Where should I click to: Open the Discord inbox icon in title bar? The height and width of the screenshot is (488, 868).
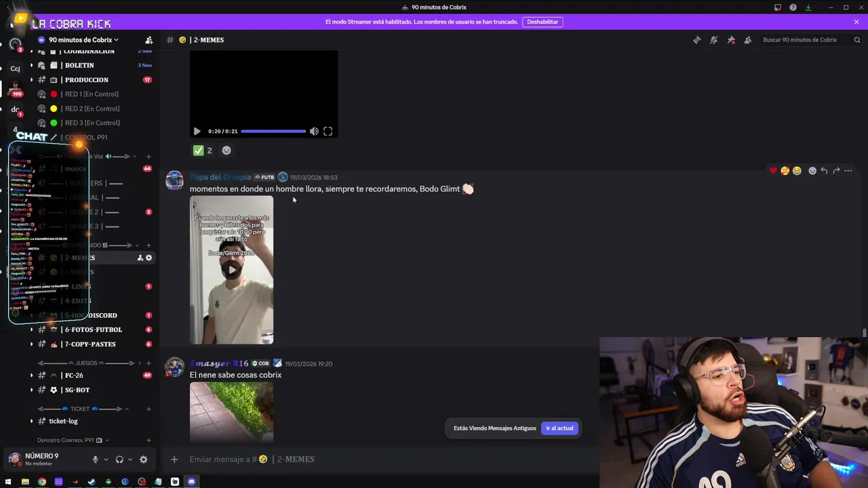pyautogui.click(x=777, y=7)
